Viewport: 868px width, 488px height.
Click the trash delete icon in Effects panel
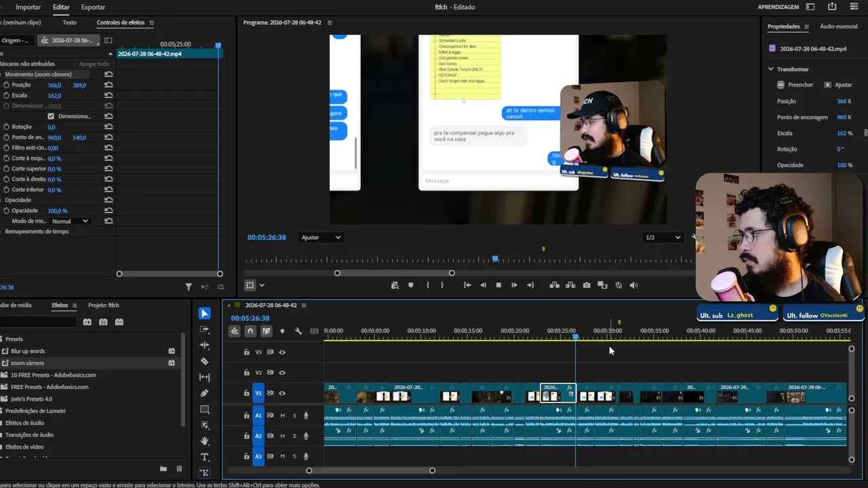click(x=179, y=468)
